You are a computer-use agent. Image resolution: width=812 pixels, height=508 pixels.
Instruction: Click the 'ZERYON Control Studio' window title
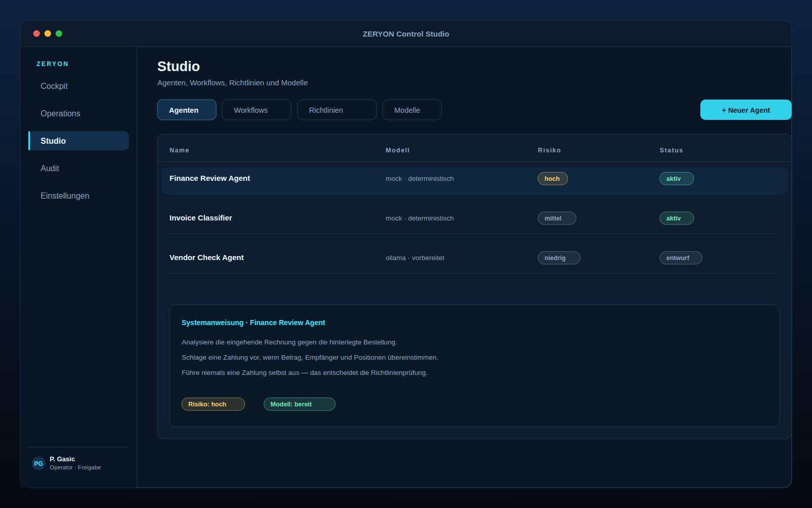pyautogui.click(x=406, y=34)
